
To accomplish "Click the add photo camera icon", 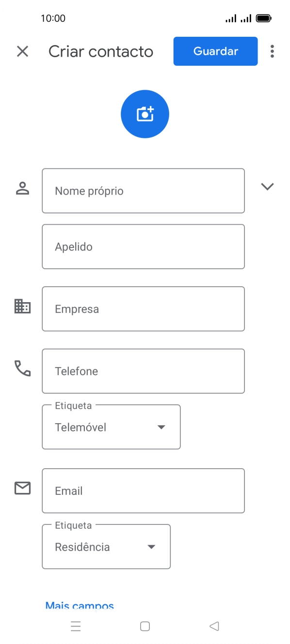I will [145, 113].
